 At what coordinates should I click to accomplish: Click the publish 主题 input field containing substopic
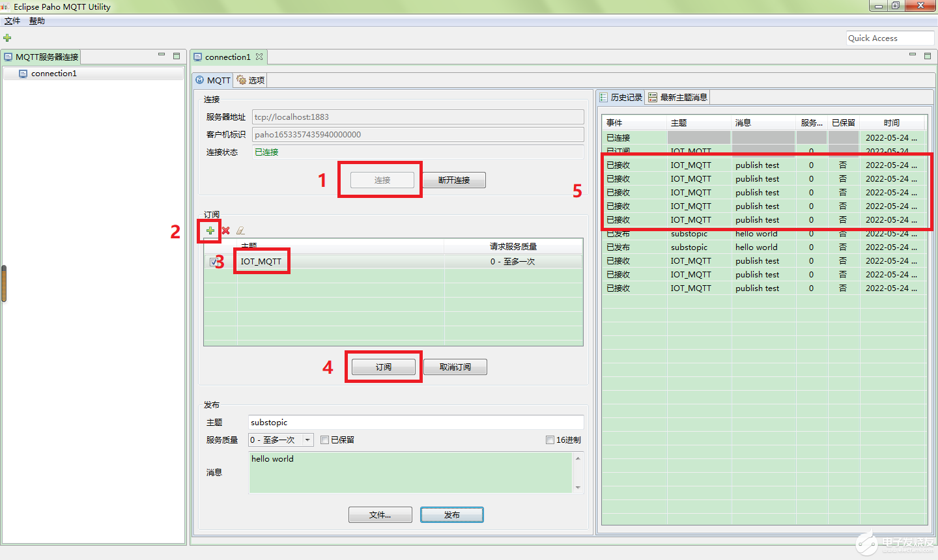(x=415, y=423)
